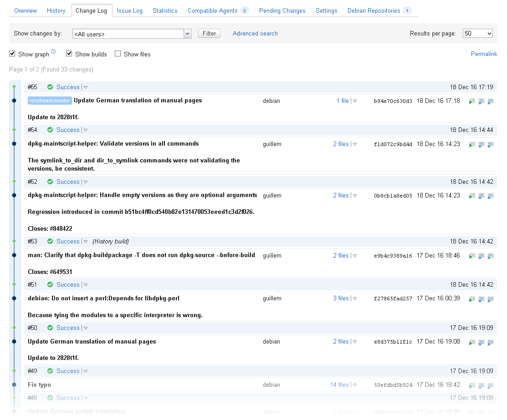The width and height of the screenshot is (507, 420).
Task: Uncheck the Show builds checkbox
Action: point(69,54)
